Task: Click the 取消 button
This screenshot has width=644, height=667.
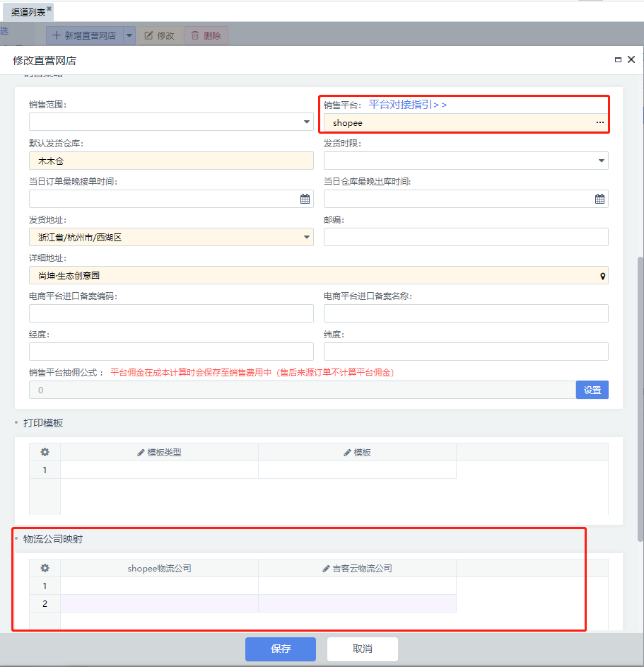Action: click(x=362, y=649)
